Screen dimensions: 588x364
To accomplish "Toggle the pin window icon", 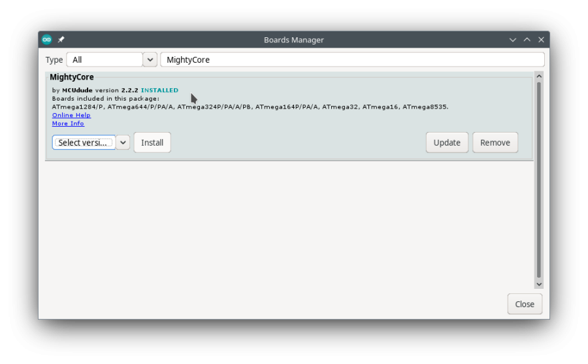I will click(61, 39).
